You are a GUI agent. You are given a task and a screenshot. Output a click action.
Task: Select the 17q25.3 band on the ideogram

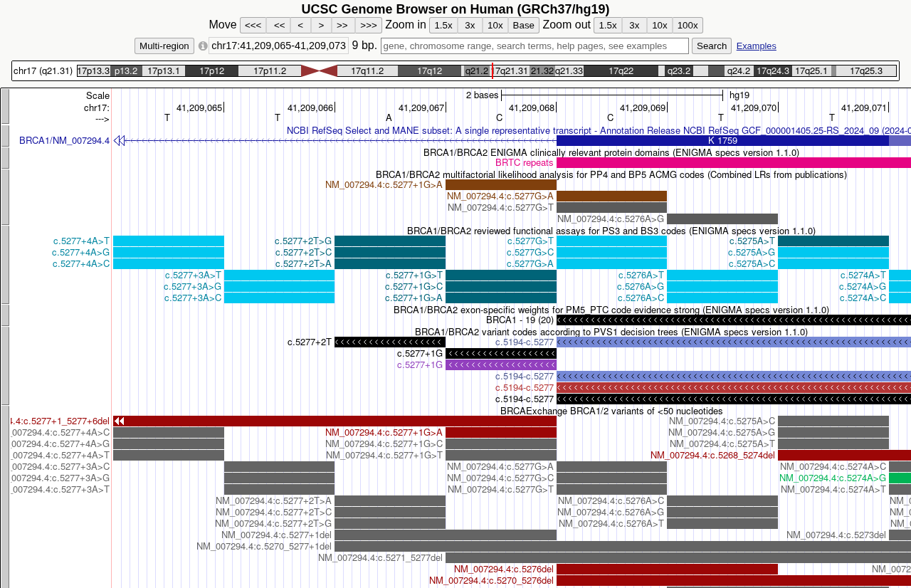point(865,71)
